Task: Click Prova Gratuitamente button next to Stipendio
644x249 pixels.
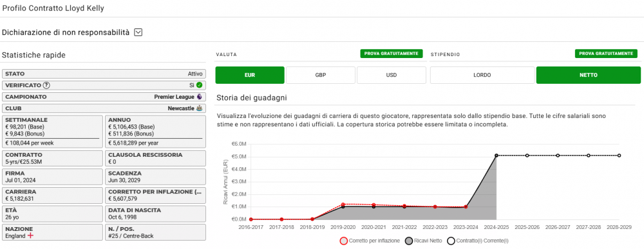Action: (606, 54)
